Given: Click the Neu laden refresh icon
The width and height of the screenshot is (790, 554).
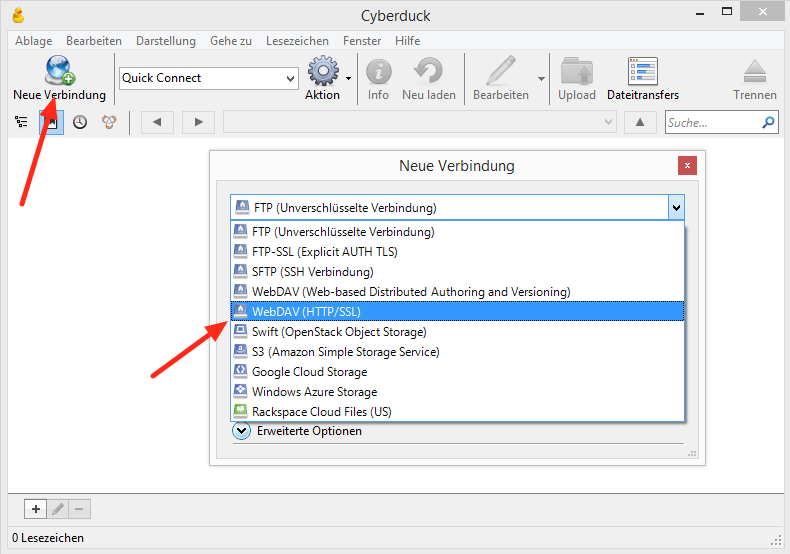Looking at the screenshot, I should [428, 70].
